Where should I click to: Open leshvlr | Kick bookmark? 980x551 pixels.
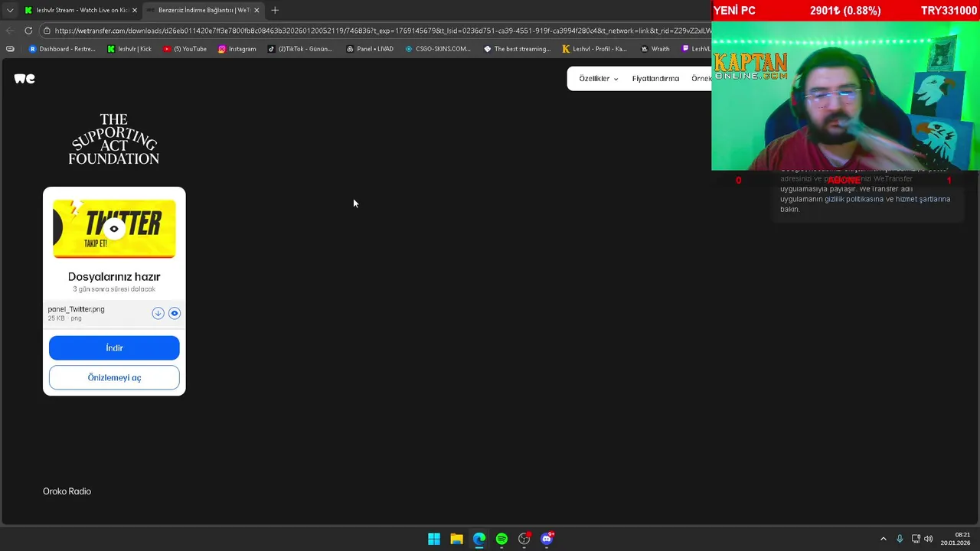129,49
